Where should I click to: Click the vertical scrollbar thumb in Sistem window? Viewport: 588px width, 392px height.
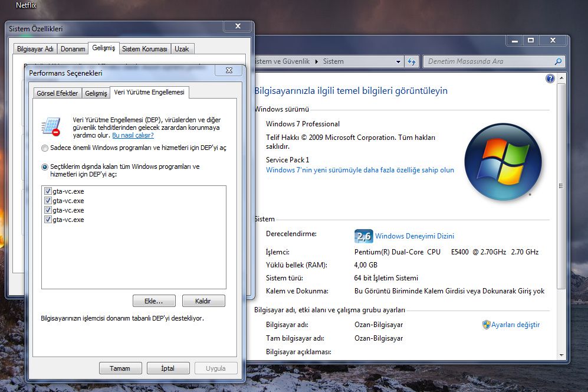561,186
